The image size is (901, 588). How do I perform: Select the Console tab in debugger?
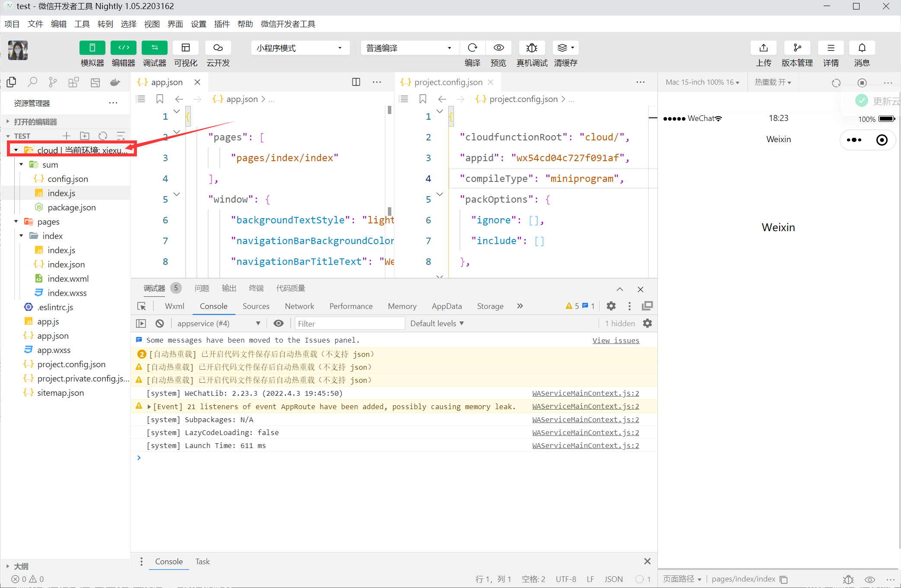pyautogui.click(x=213, y=306)
